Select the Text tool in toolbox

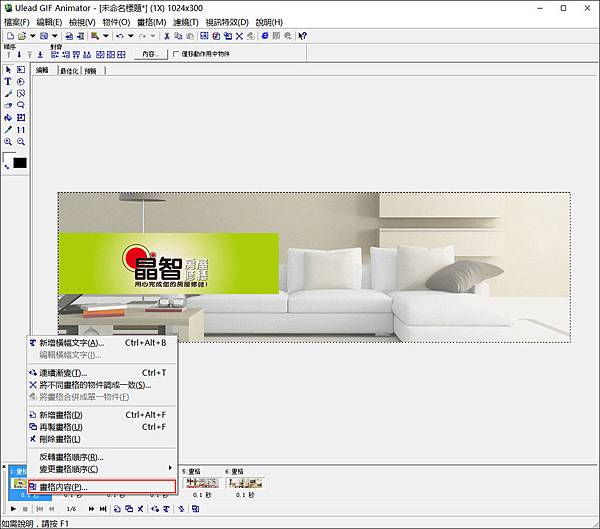click(8, 81)
